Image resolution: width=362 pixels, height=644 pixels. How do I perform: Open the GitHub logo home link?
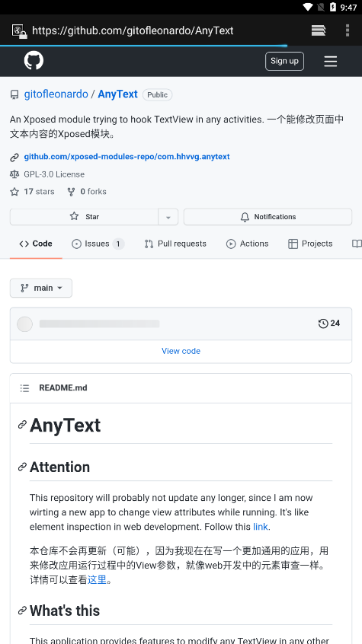click(34, 61)
